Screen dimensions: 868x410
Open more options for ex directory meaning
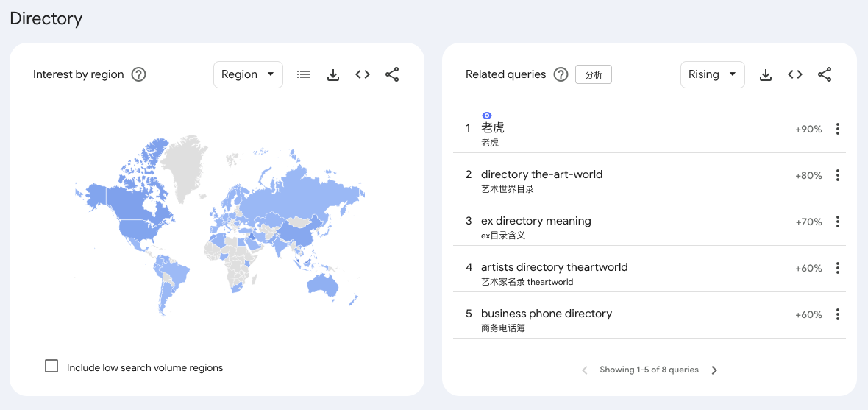838,222
